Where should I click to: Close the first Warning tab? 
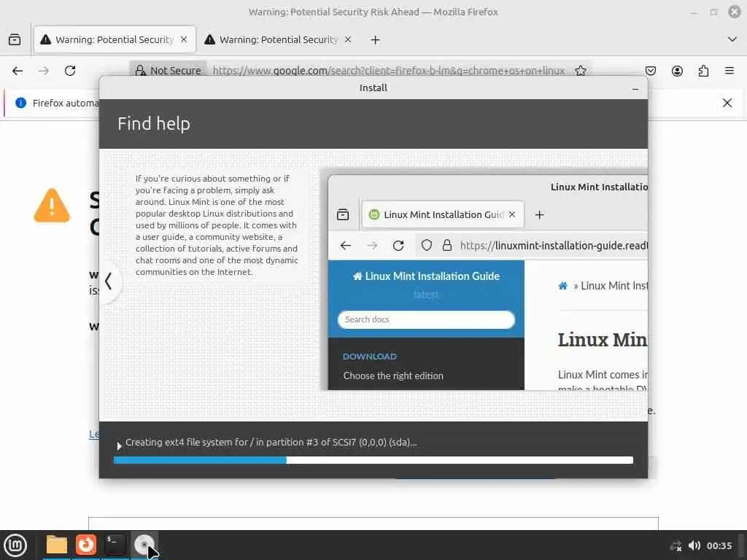pyautogui.click(x=184, y=39)
